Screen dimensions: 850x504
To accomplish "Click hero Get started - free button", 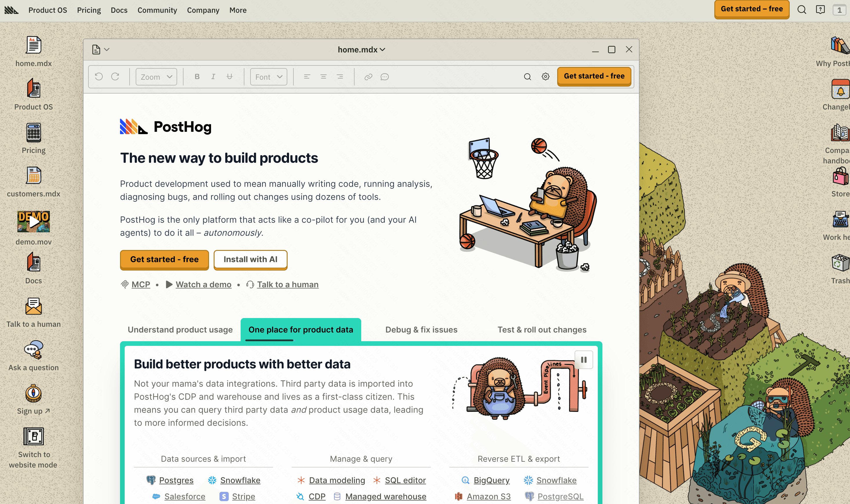I will tap(164, 260).
